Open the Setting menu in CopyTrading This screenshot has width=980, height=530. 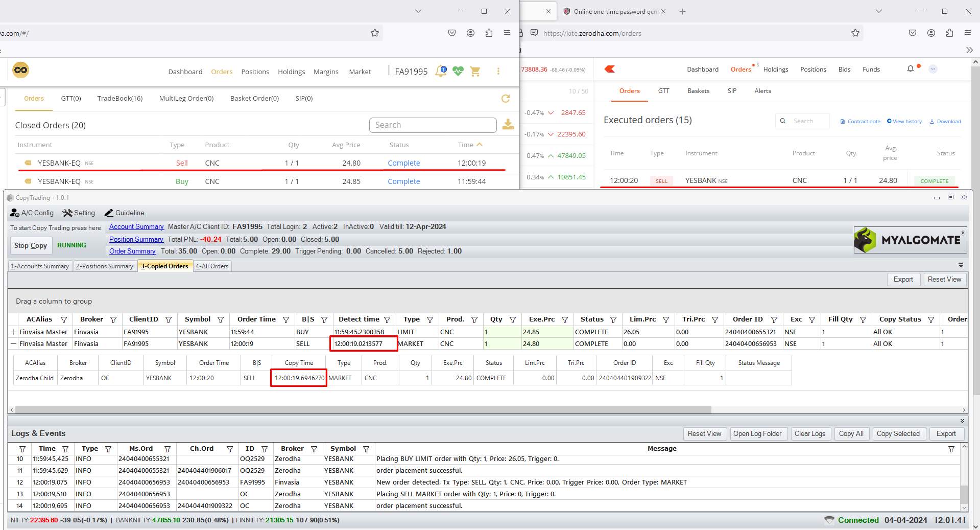click(x=79, y=213)
